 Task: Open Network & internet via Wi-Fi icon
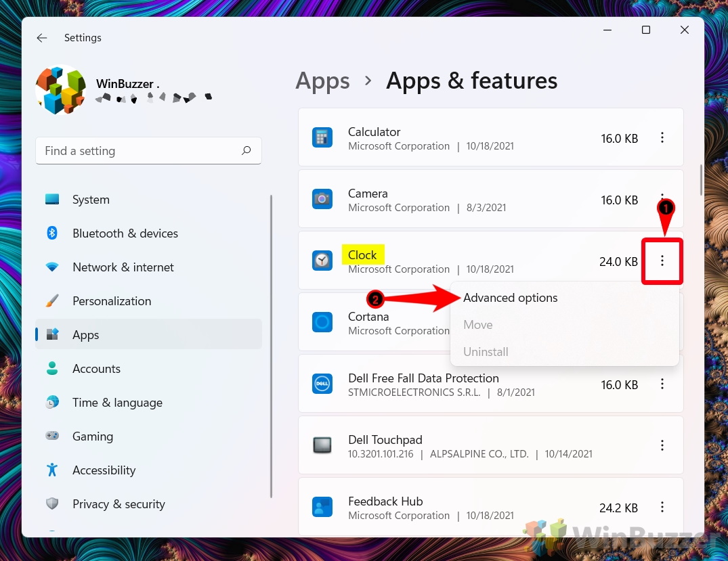(x=52, y=267)
